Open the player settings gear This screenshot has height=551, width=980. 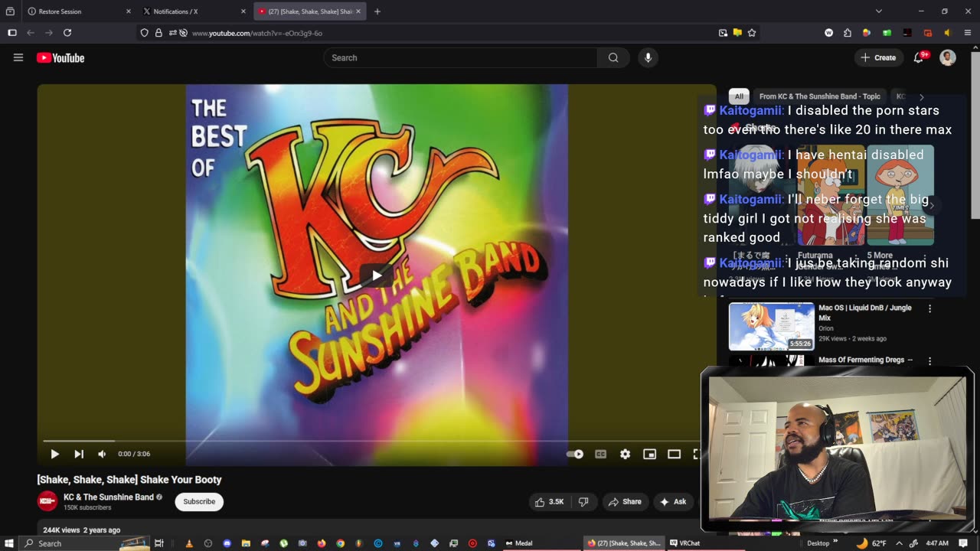pos(626,454)
